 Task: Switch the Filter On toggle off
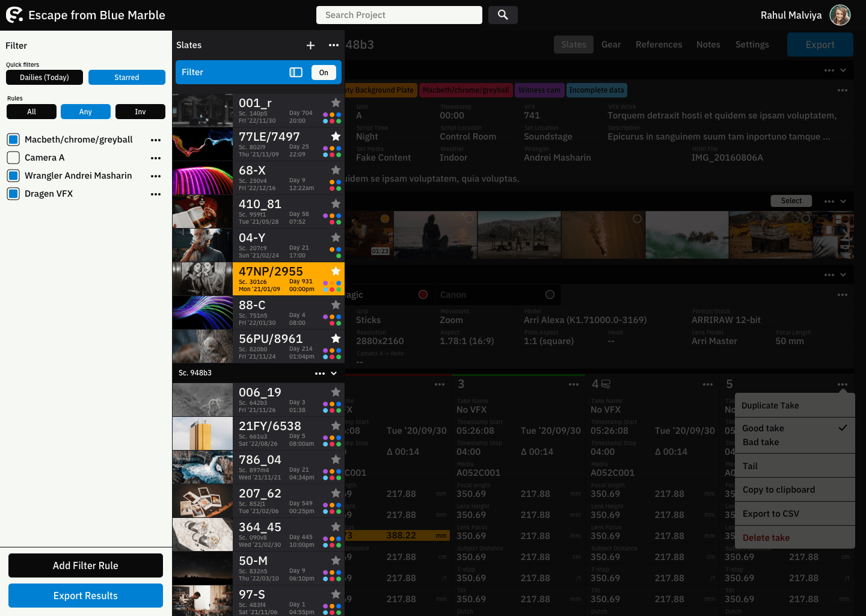[x=324, y=72]
